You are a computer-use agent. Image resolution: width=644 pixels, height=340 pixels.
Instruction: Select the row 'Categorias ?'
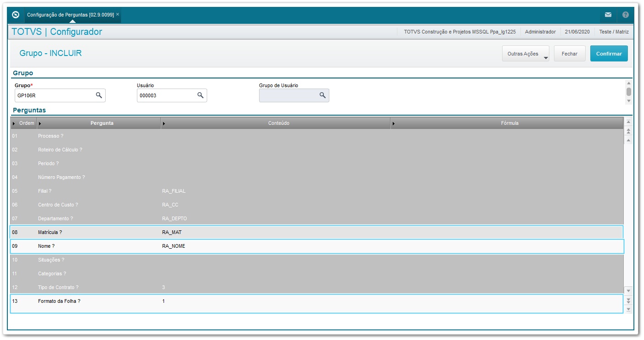[x=317, y=273]
